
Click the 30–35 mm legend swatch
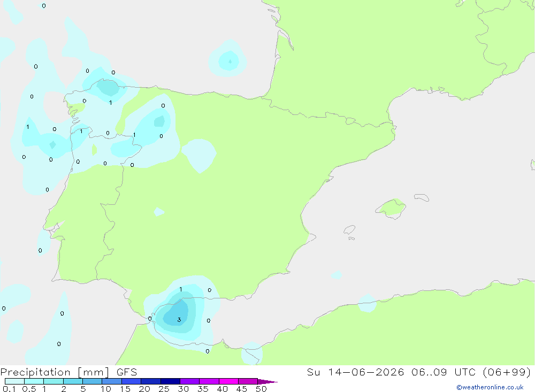190,381
